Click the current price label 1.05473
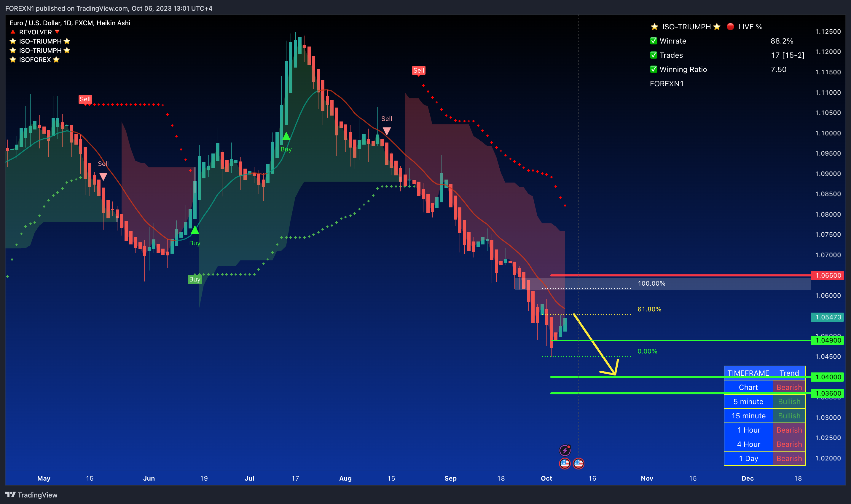The width and height of the screenshot is (851, 504). 827,317
